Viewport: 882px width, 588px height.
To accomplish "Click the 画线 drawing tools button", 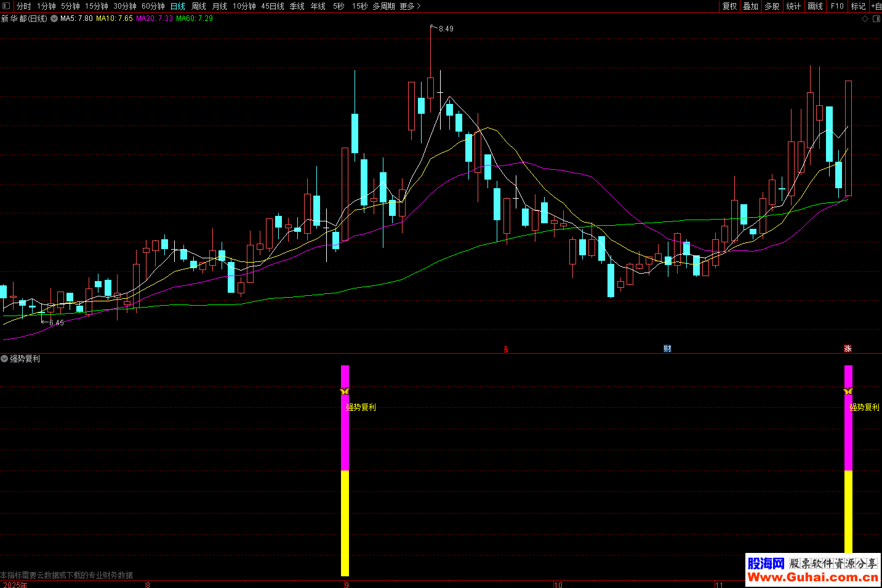I will coord(815,6).
